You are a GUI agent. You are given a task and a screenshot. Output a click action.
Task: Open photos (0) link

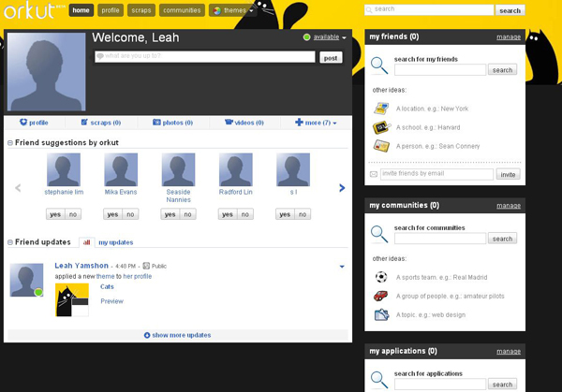(x=172, y=123)
